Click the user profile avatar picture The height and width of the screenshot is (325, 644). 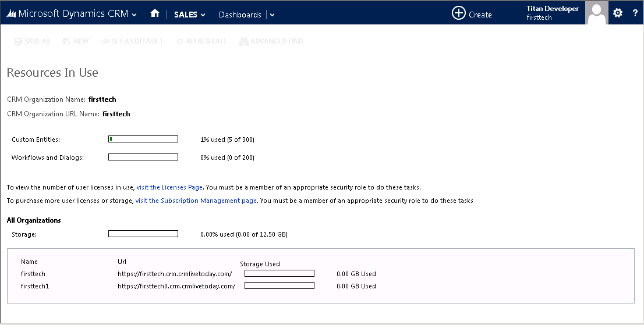coord(597,13)
